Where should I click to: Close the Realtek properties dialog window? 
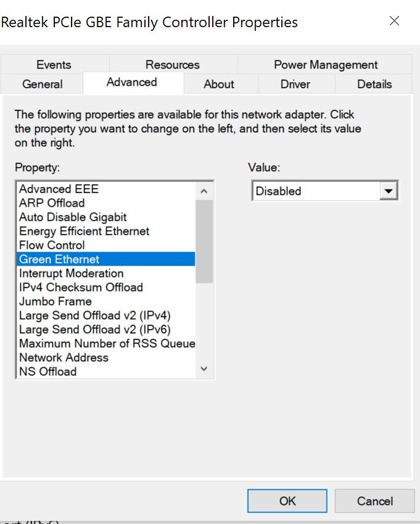(x=394, y=21)
